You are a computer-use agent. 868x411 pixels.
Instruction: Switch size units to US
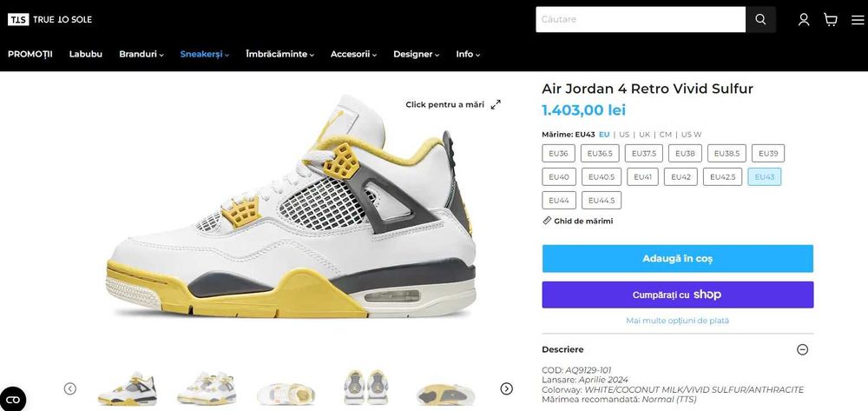point(624,134)
